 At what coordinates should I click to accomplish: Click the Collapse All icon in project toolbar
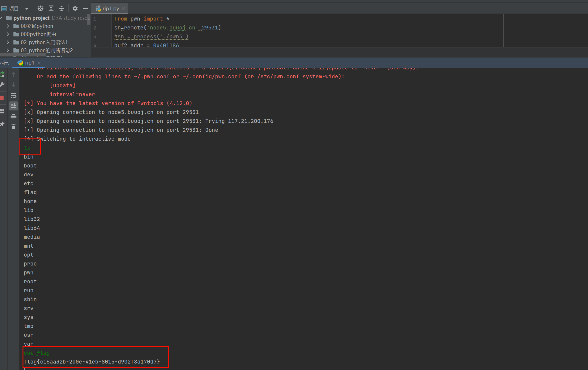pos(62,8)
